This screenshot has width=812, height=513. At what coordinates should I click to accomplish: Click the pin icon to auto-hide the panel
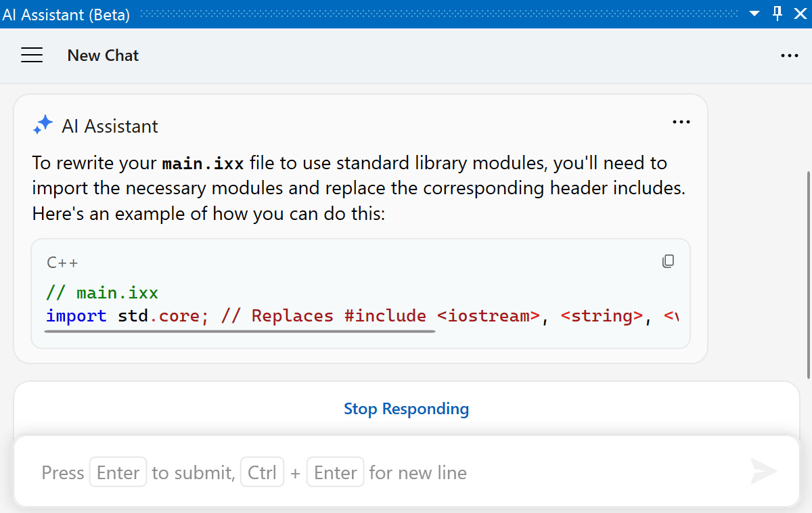[x=777, y=14]
